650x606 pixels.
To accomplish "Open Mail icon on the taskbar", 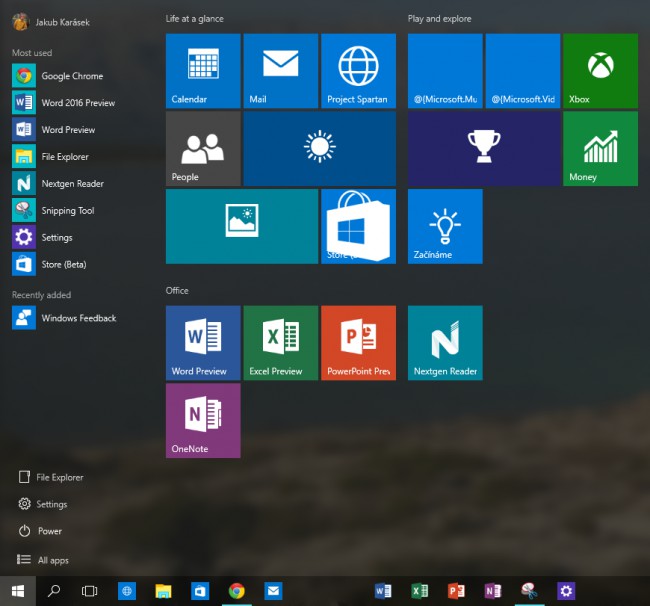I will point(273,591).
